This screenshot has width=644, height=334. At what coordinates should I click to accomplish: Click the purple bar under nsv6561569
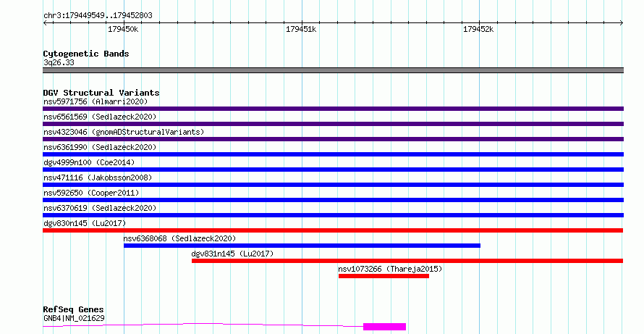(333, 124)
